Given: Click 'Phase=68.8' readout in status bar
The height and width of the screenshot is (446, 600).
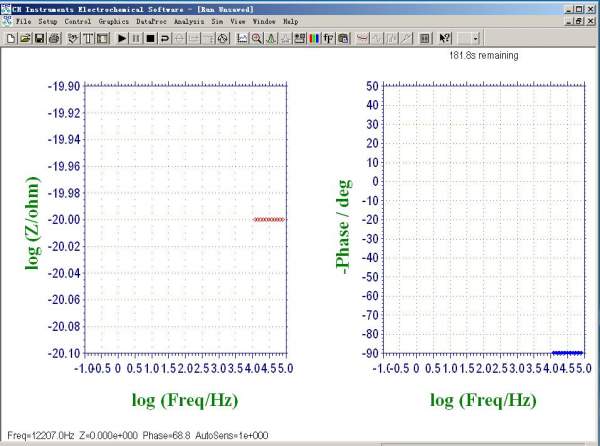Looking at the screenshot, I should click(166, 435).
